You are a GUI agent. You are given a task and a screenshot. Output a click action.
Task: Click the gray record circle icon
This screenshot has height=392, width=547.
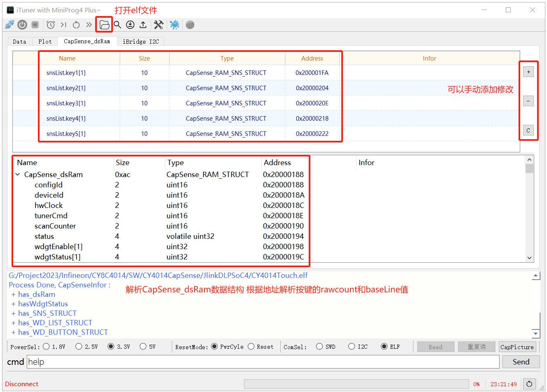[x=190, y=25]
